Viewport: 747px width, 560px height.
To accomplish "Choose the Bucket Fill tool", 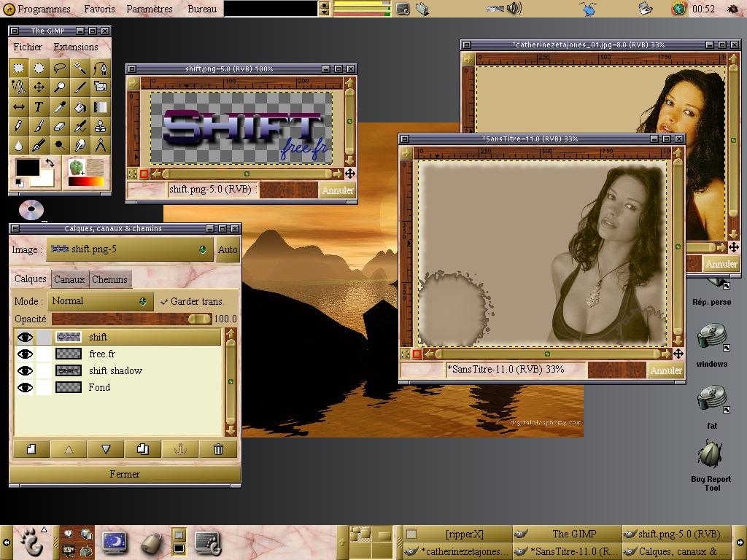I will click(x=80, y=107).
